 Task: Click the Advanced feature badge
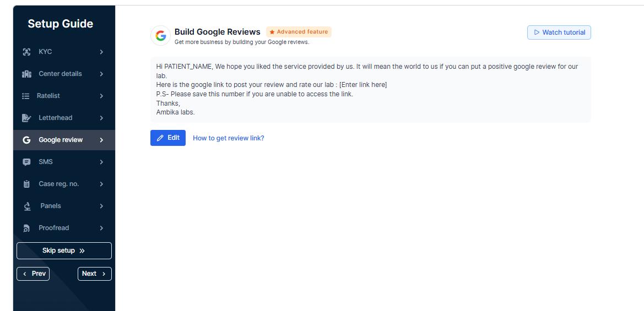click(x=299, y=32)
